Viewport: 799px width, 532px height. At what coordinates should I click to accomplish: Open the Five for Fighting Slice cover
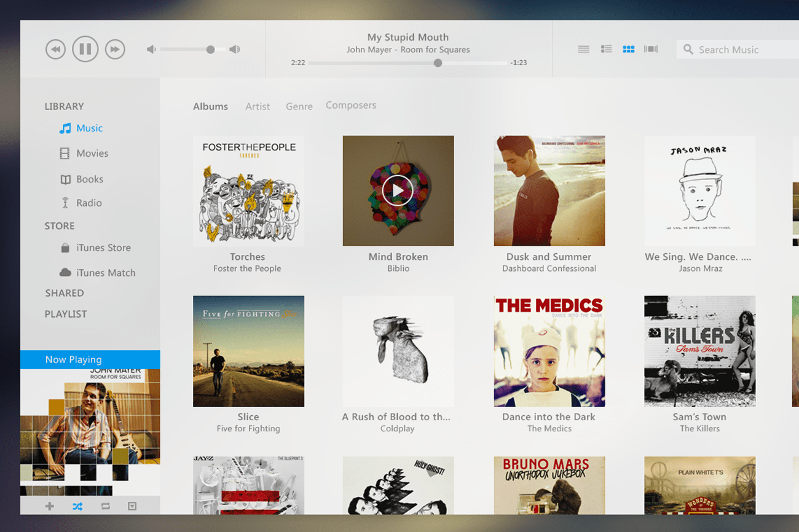(248, 351)
